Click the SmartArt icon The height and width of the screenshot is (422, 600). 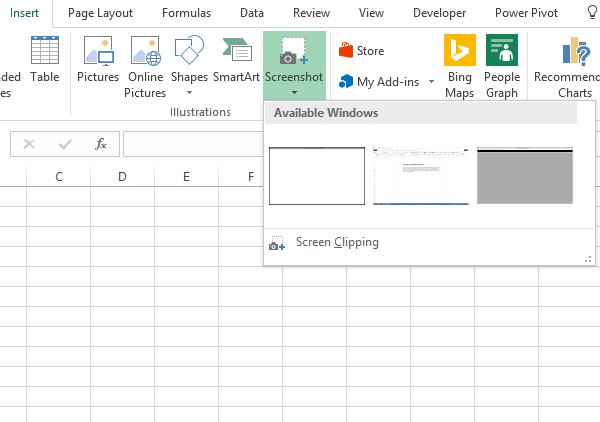tap(236, 60)
